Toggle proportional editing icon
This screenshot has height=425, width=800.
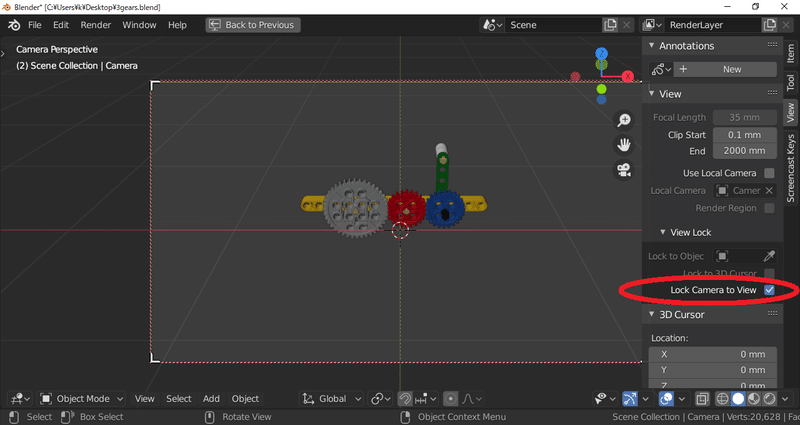(451, 399)
